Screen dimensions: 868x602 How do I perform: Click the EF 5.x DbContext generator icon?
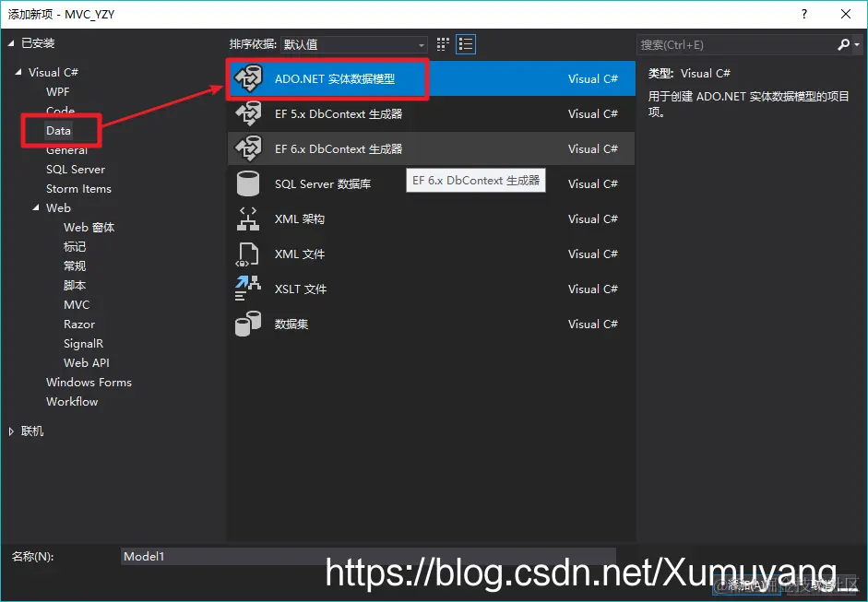[248, 113]
